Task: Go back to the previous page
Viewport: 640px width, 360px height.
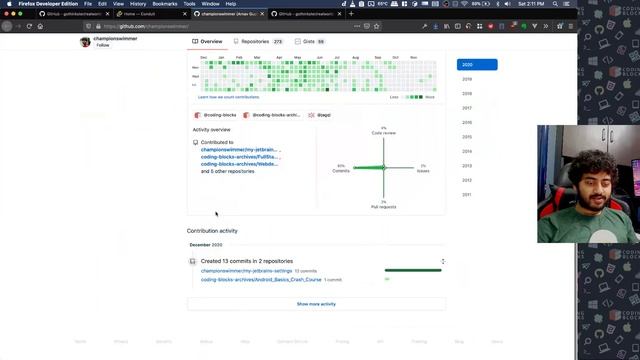Action: point(7,26)
